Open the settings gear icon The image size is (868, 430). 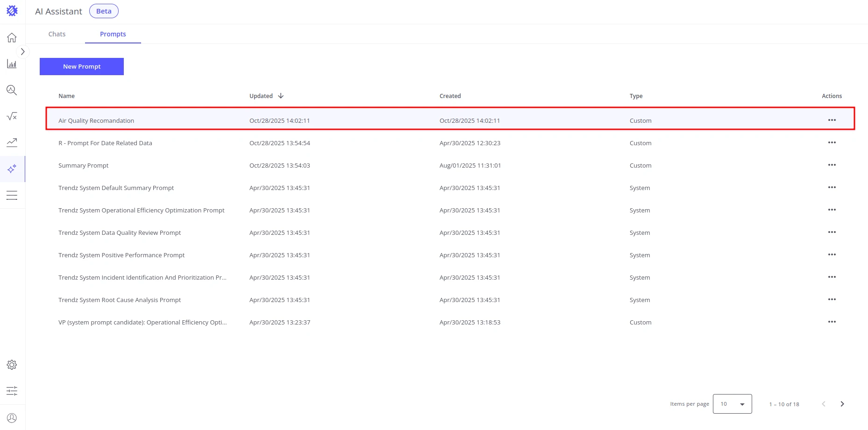tap(12, 365)
